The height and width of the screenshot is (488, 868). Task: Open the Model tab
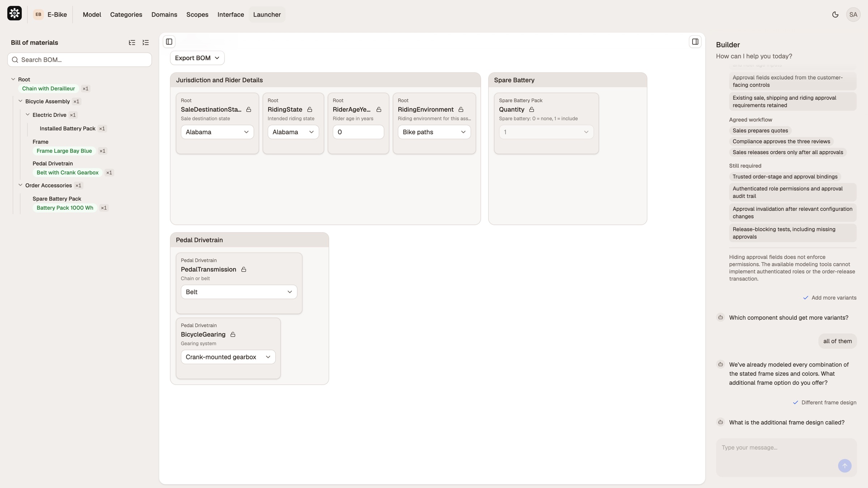point(92,14)
